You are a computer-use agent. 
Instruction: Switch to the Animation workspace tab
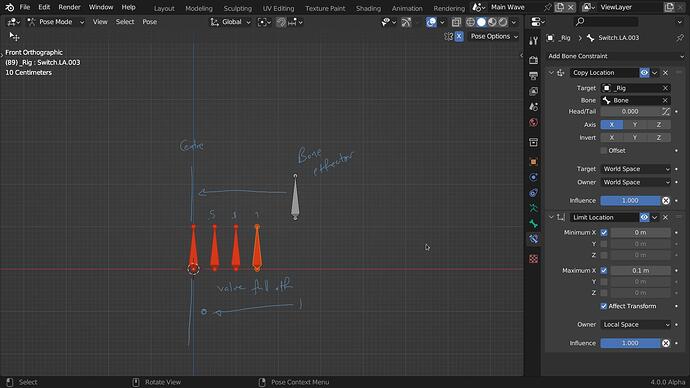407,8
